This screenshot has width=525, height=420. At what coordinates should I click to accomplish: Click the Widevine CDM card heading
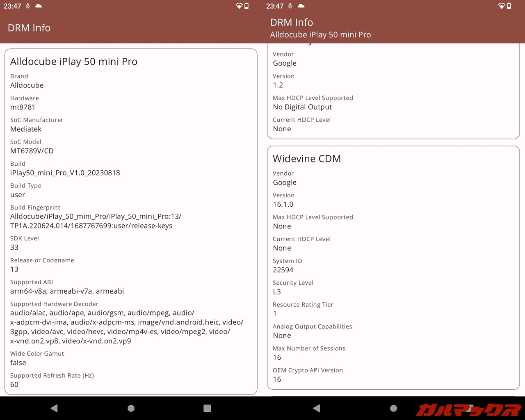[x=306, y=159]
